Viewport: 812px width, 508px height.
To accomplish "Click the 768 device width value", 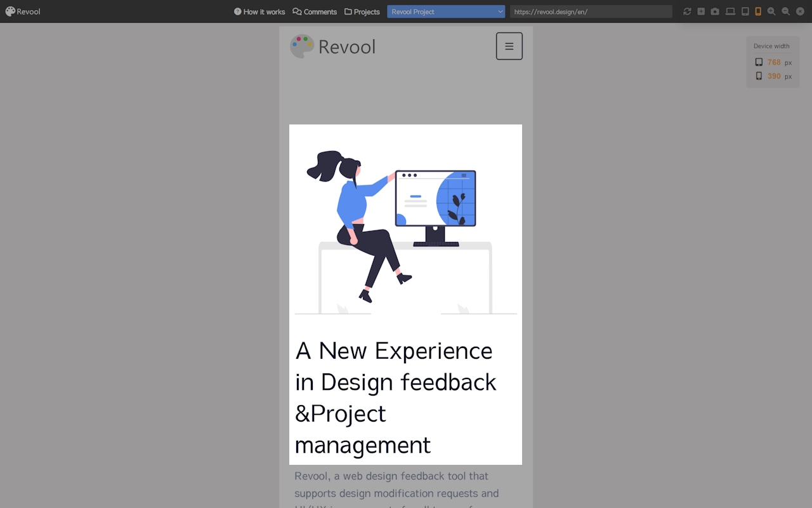I will [x=774, y=62].
